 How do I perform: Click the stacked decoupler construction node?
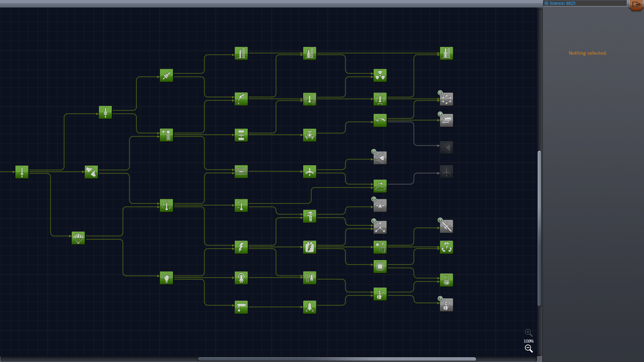(241, 135)
